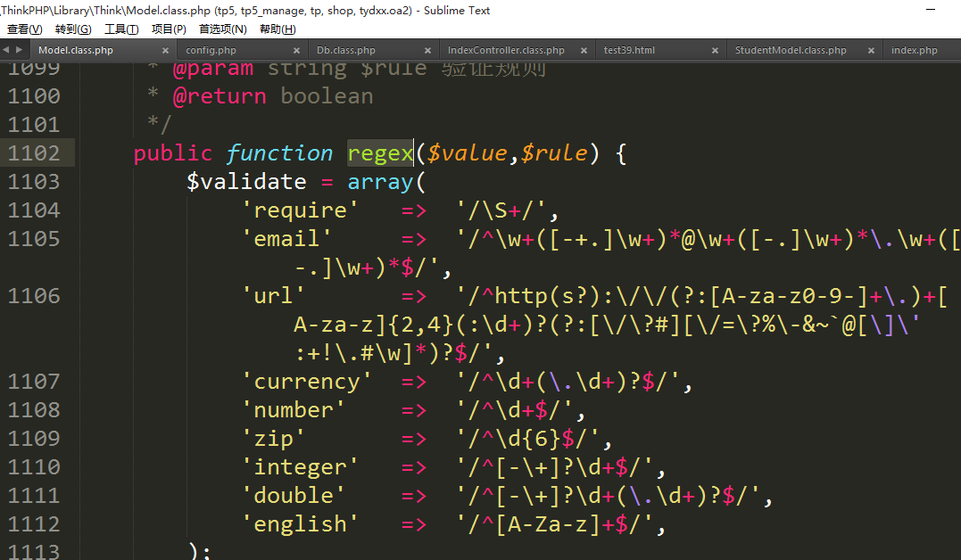Click the 'require' array key
961x560 pixels.
(300, 210)
